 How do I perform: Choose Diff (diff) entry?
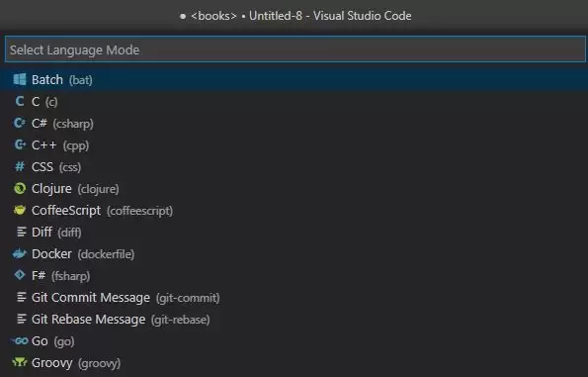(x=294, y=233)
